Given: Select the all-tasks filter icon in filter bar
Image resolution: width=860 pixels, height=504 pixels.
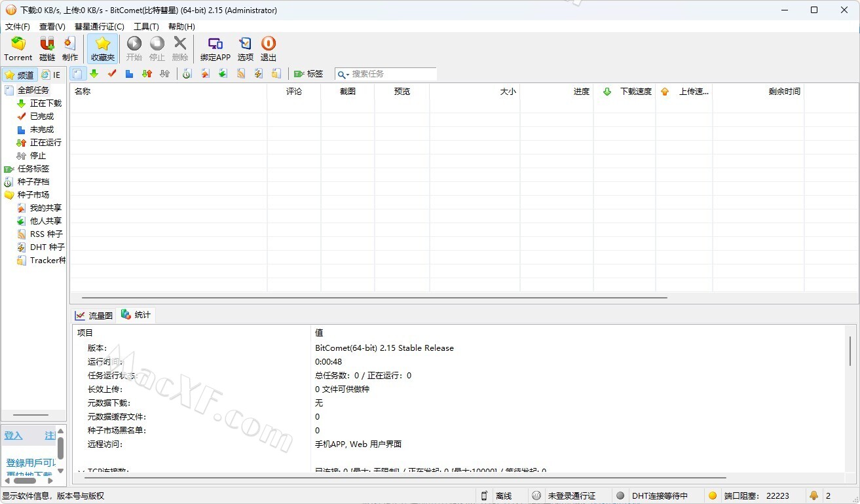Looking at the screenshot, I should coord(77,74).
